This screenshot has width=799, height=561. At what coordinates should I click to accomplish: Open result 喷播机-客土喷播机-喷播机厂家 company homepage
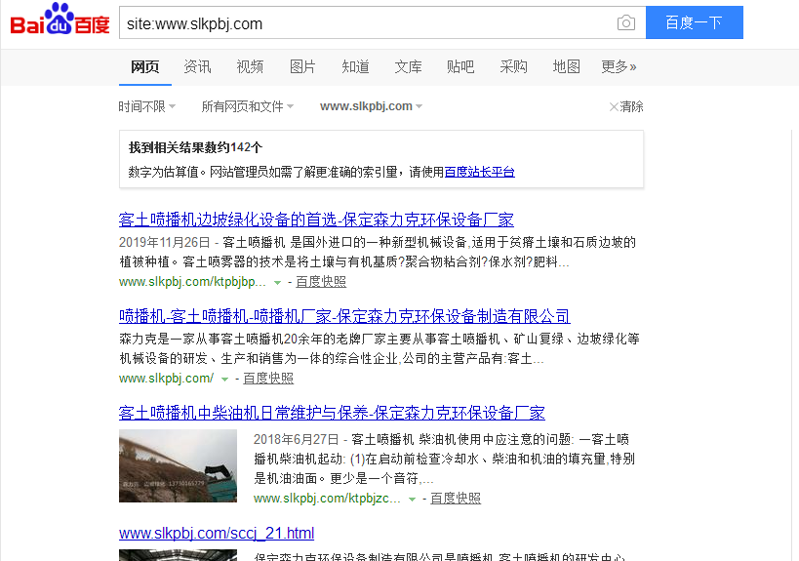tap(344, 316)
